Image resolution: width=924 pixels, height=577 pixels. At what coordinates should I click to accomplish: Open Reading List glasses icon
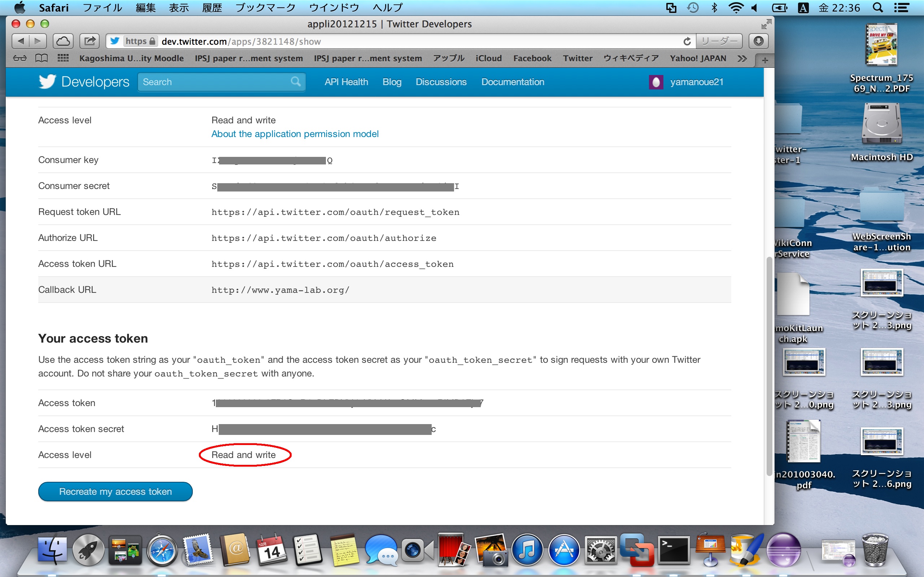[x=20, y=58]
